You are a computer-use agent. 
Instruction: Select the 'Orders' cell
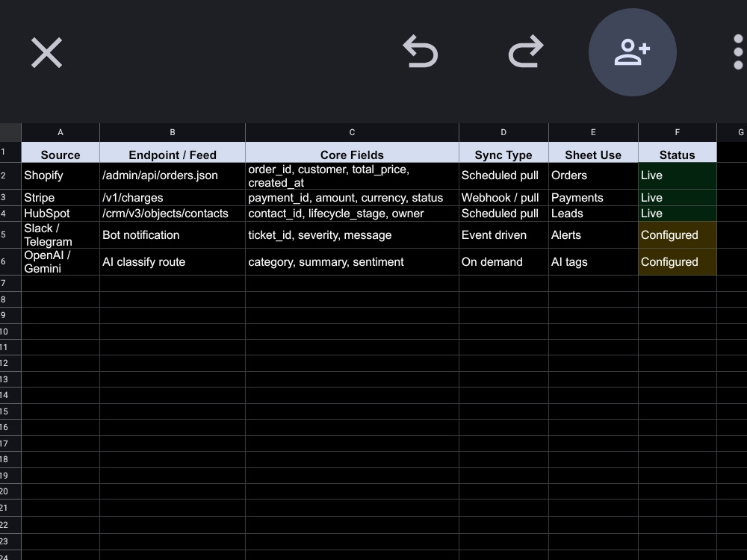[593, 175]
